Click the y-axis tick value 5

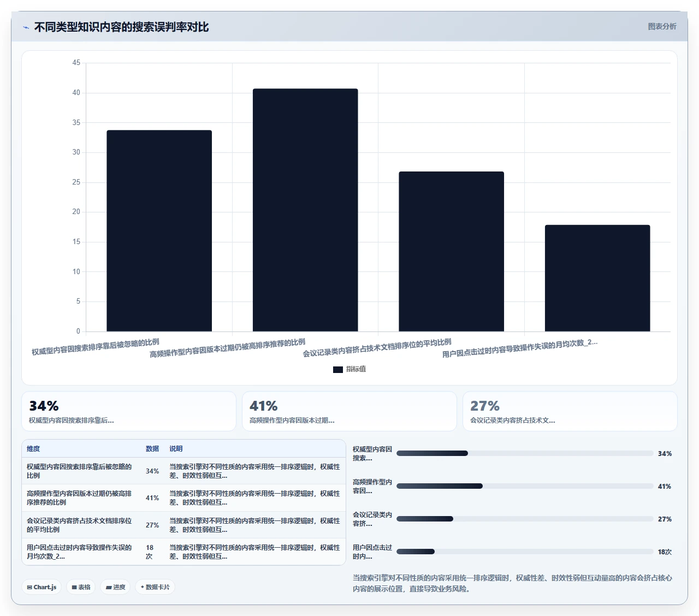coord(78,301)
